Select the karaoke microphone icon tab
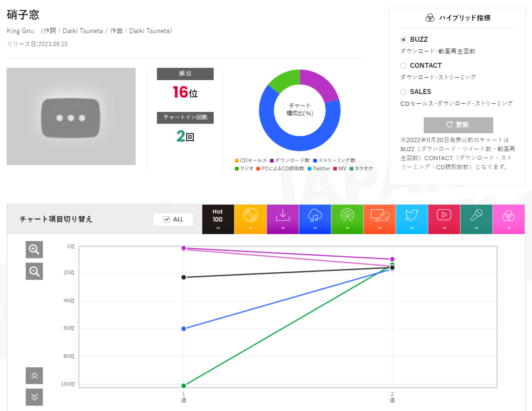The height and width of the screenshot is (411, 532). pyautogui.click(x=477, y=219)
